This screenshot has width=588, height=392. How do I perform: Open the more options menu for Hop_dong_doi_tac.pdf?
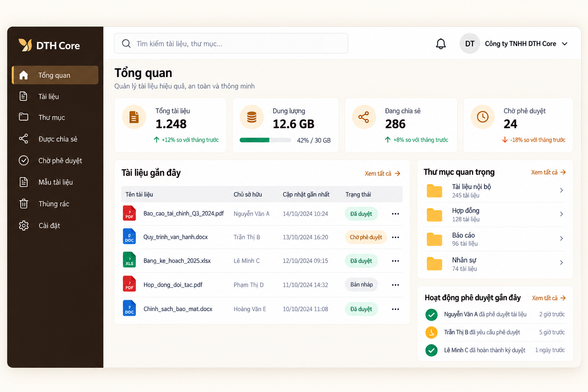click(395, 285)
